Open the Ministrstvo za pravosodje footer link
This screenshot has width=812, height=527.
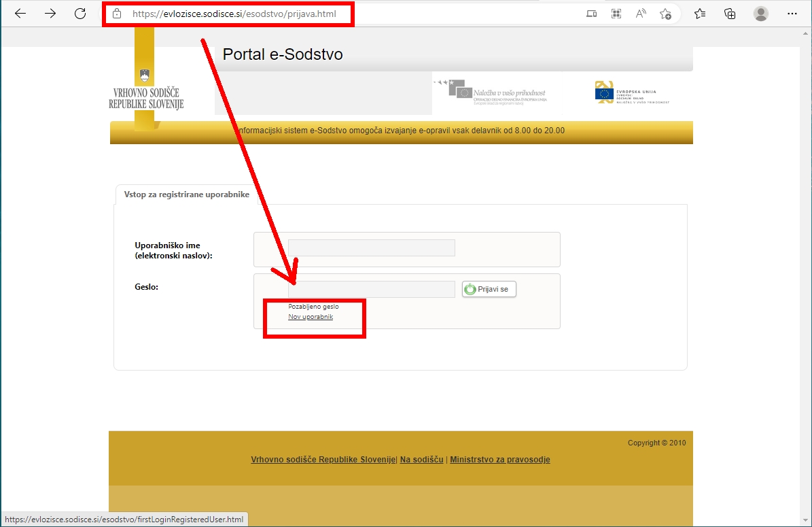(500, 459)
